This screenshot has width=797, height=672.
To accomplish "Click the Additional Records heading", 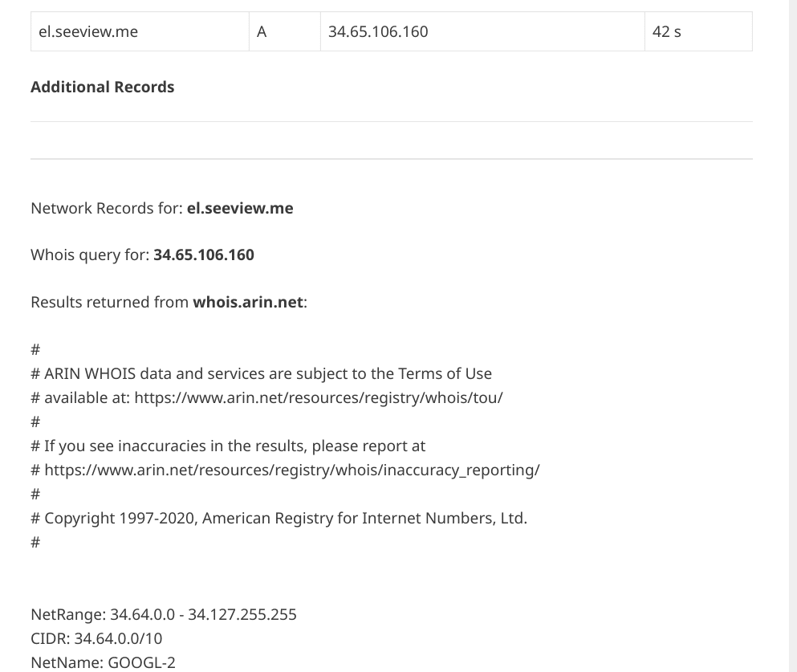I will click(x=102, y=87).
